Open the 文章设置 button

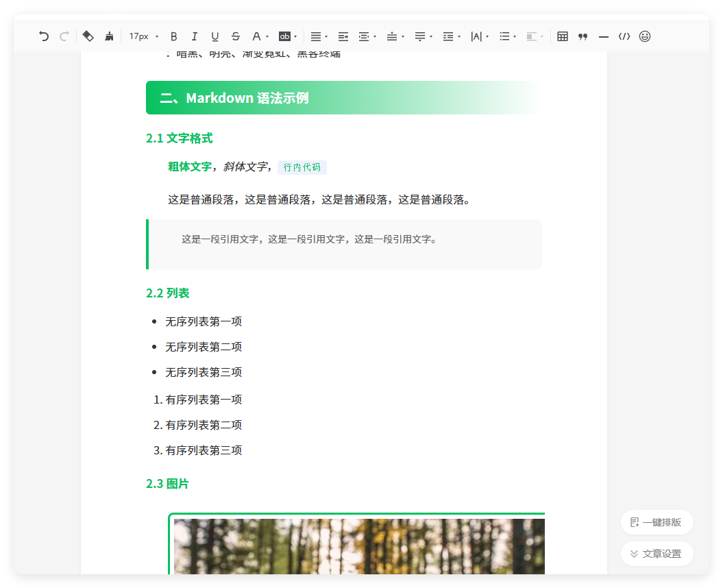(657, 554)
